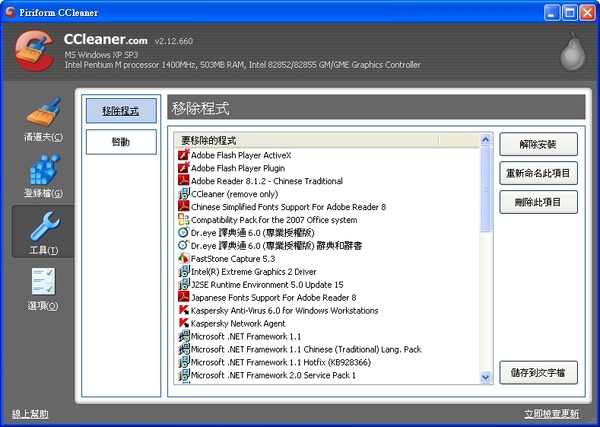This screenshot has width=600, height=427.
Task: Click .NET Framework 2.0 Service Pack 1 icon
Action: click(x=184, y=375)
